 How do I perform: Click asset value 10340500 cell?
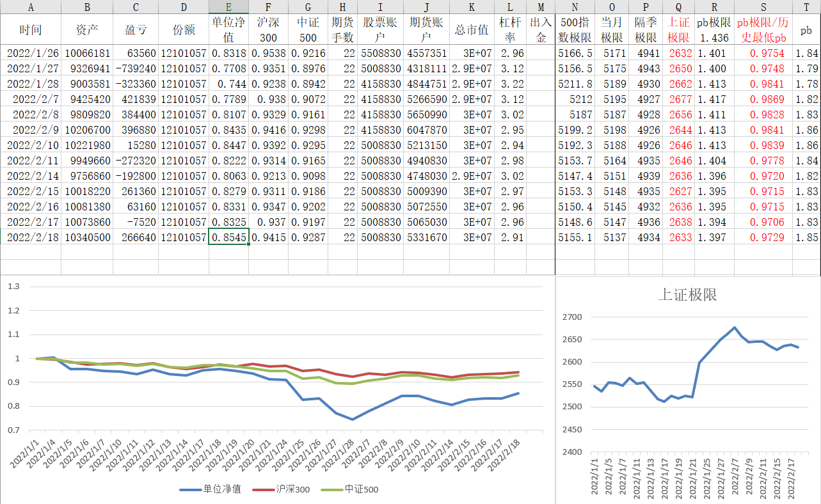[87, 237]
